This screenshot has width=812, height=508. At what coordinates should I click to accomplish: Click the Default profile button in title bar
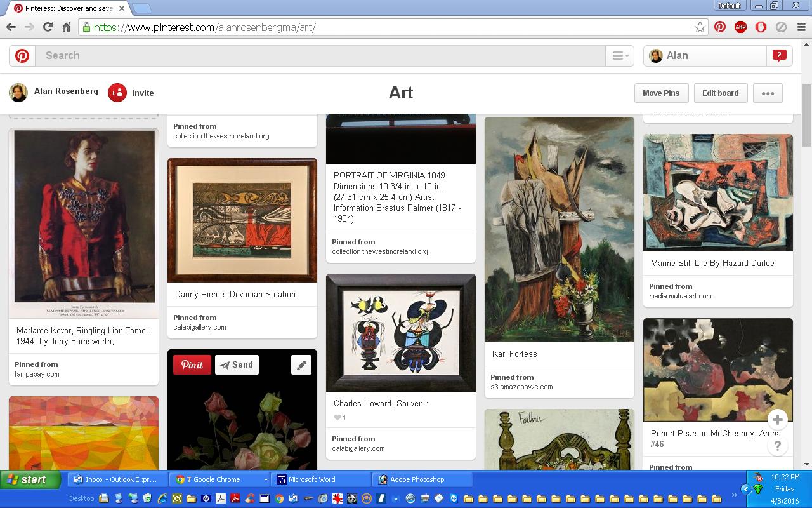click(x=730, y=6)
